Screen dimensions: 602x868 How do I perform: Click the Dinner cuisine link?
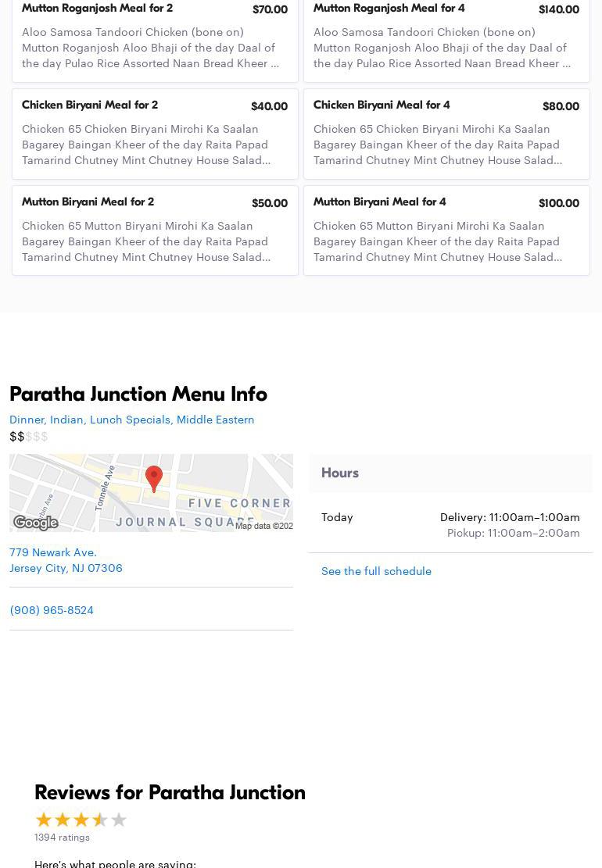point(27,420)
